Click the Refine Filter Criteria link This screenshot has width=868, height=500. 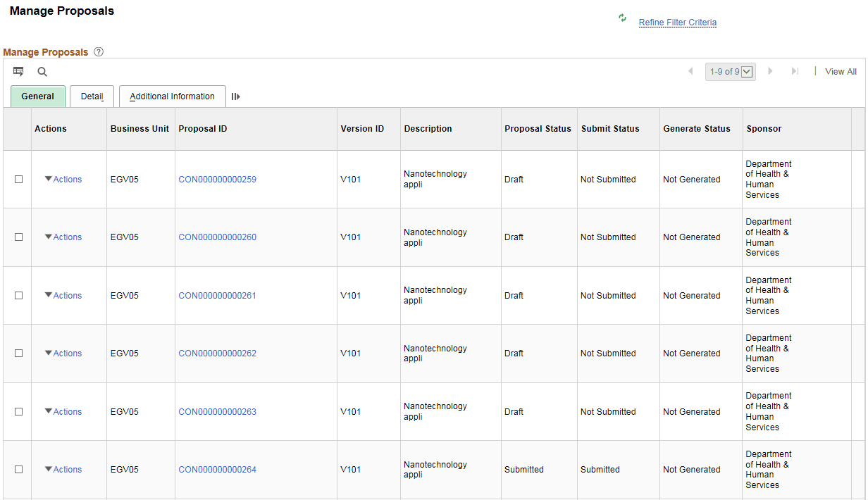(x=677, y=22)
